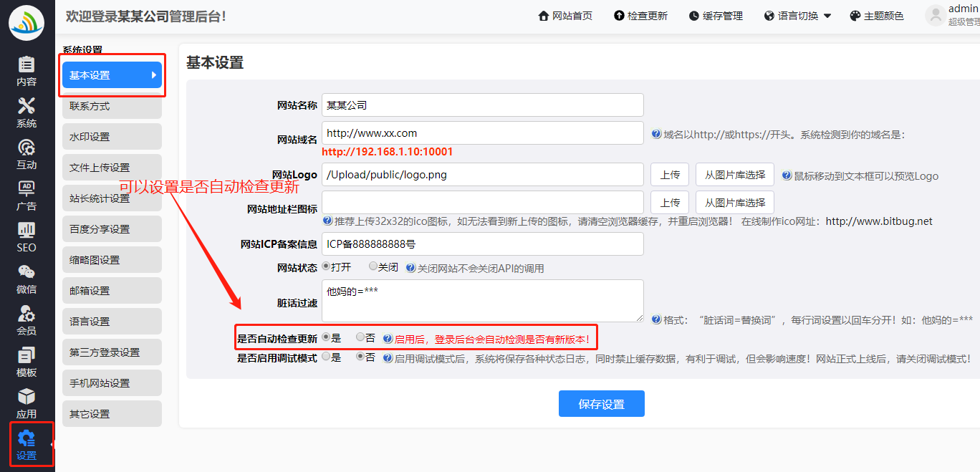This screenshot has height=472, width=980.
Task: Select 否 for 是否自动检查更新
Action: coord(360,337)
